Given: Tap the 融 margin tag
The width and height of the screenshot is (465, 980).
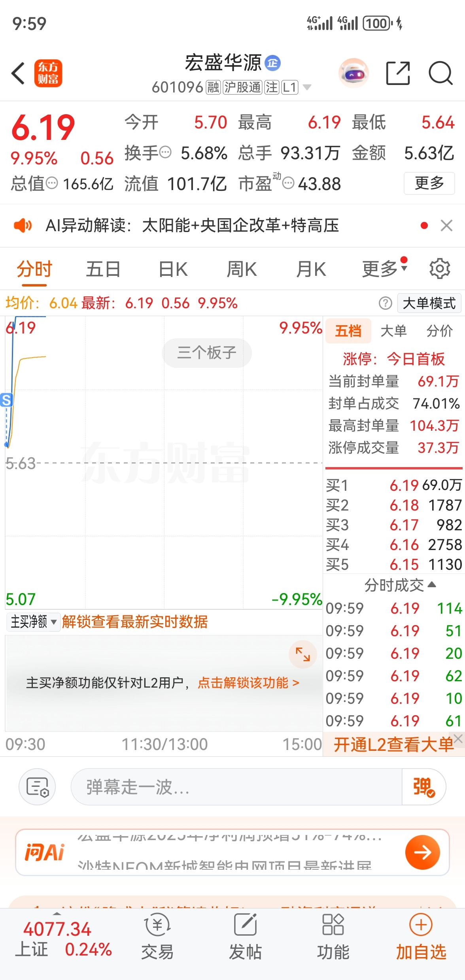Looking at the screenshot, I should point(213,87).
